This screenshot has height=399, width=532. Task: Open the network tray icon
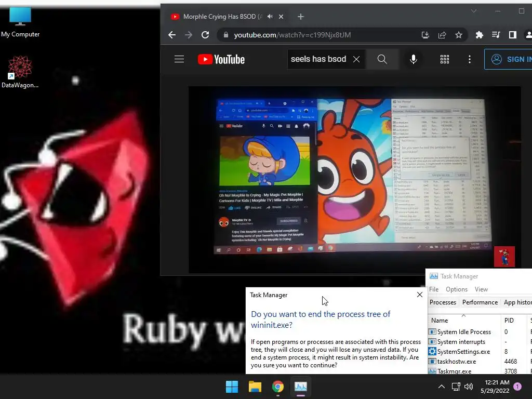click(456, 387)
